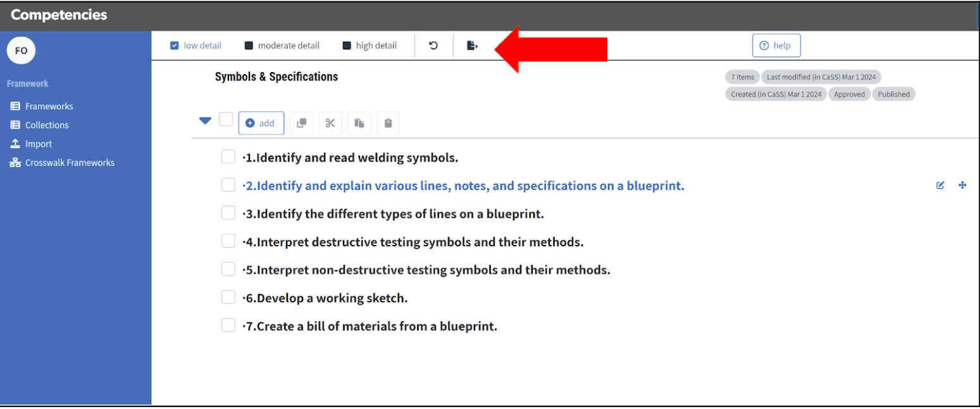This screenshot has width=980, height=409.
Task: Open Frameworks in the sidebar
Action: point(49,106)
